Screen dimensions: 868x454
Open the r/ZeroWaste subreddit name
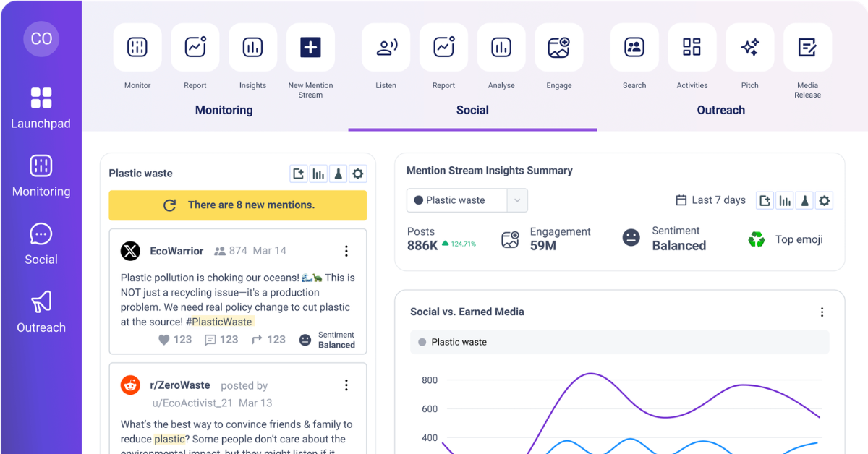179,385
